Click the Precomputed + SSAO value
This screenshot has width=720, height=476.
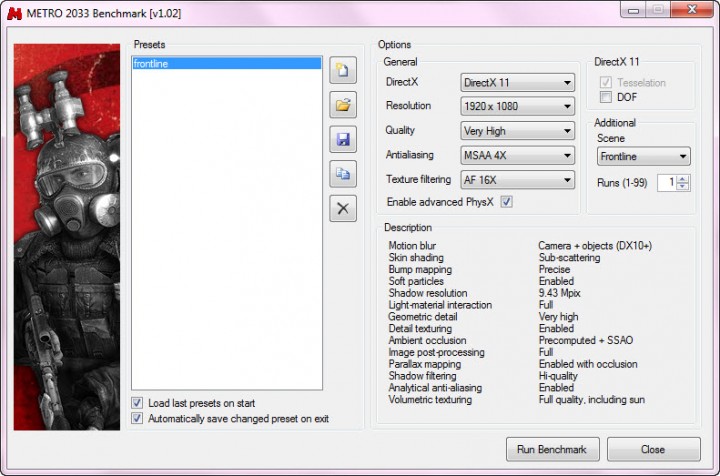pos(586,340)
